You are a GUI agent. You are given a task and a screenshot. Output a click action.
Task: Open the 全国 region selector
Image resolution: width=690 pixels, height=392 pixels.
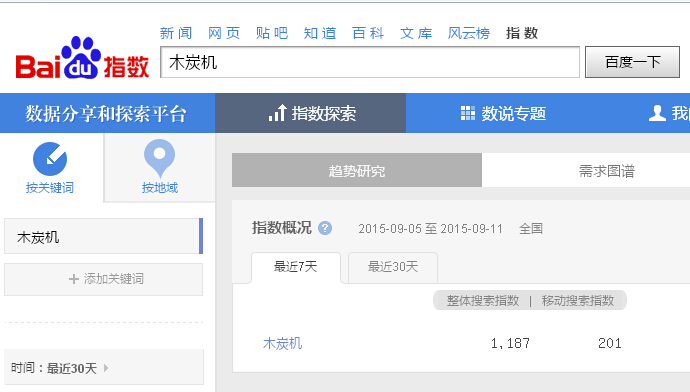point(531,228)
